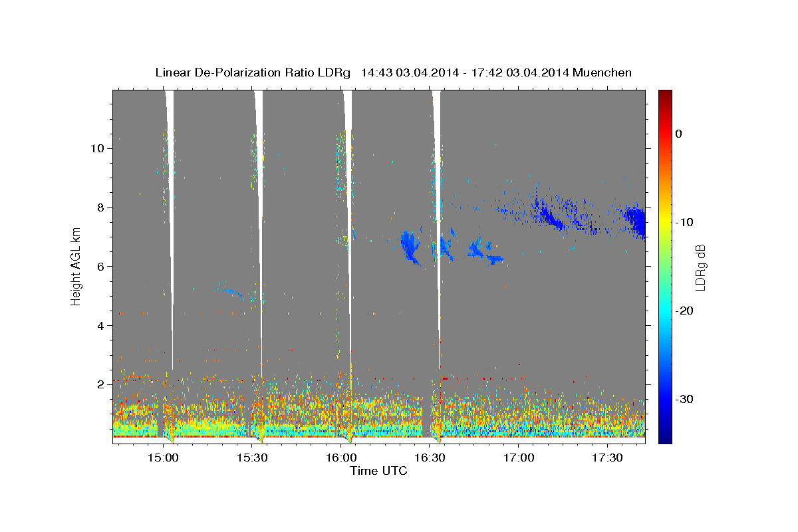The image size is (798, 532).
Task: Click the 15:00 time tick label
Action: [163, 458]
